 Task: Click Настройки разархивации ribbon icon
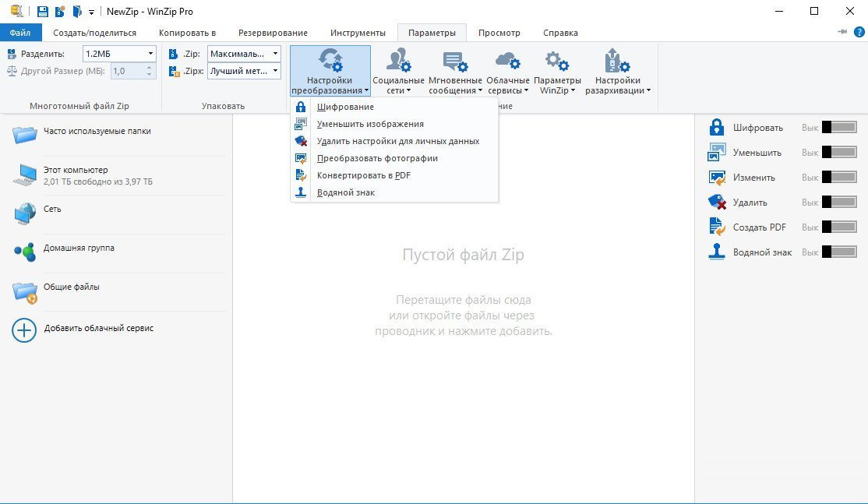tap(617, 62)
